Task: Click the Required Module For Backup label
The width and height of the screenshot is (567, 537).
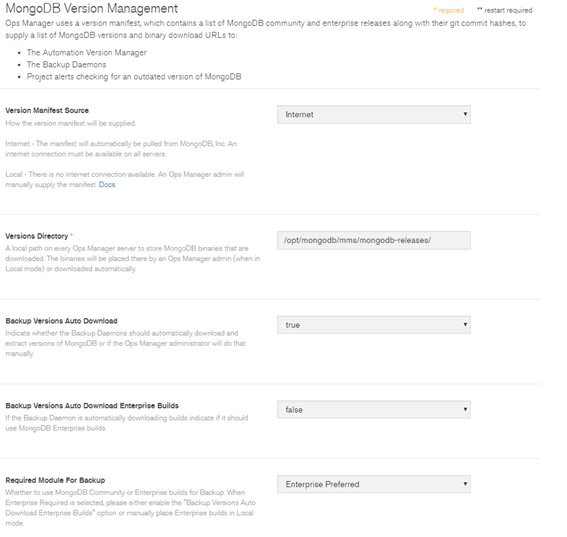Action: point(55,480)
